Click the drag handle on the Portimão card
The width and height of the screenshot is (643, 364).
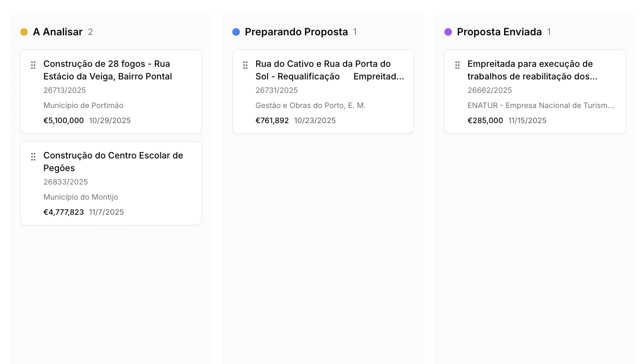coord(33,65)
